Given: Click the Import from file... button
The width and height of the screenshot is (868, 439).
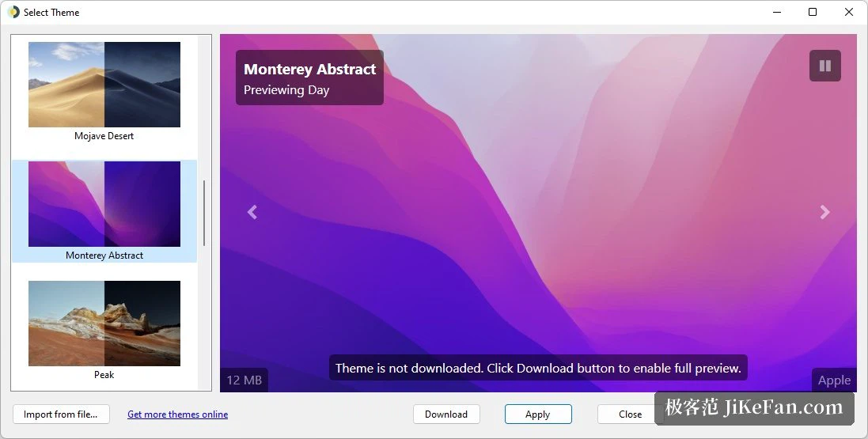Looking at the screenshot, I should pos(61,414).
